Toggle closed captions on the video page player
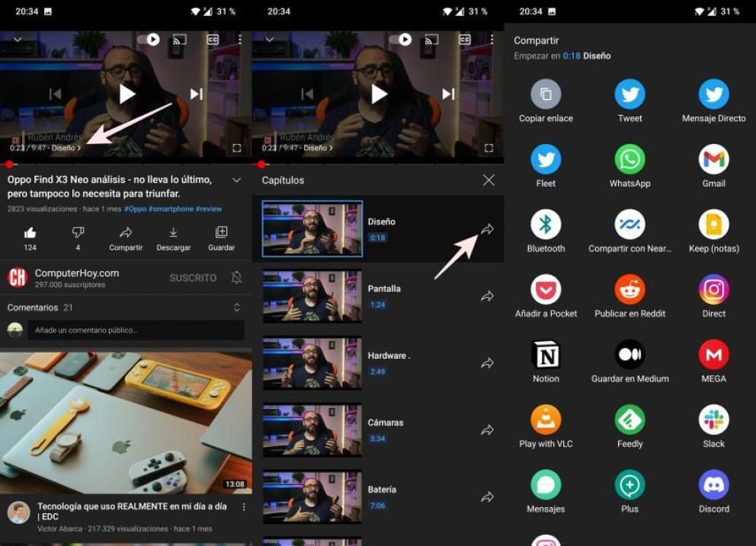Viewport: 756px width, 546px height. click(213, 40)
